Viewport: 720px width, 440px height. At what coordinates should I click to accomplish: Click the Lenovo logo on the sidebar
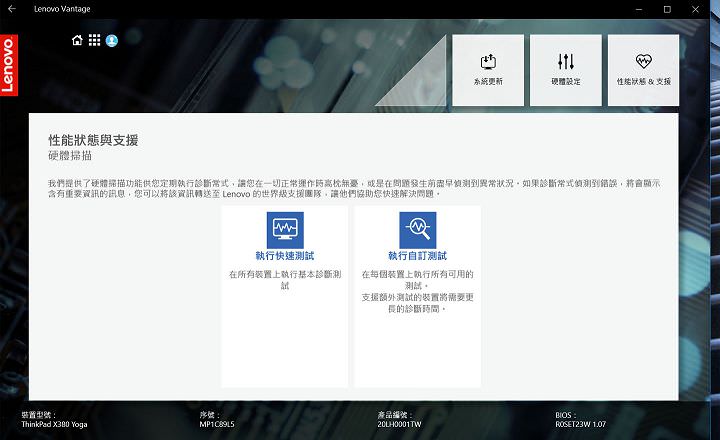pyautogui.click(x=8, y=64)
